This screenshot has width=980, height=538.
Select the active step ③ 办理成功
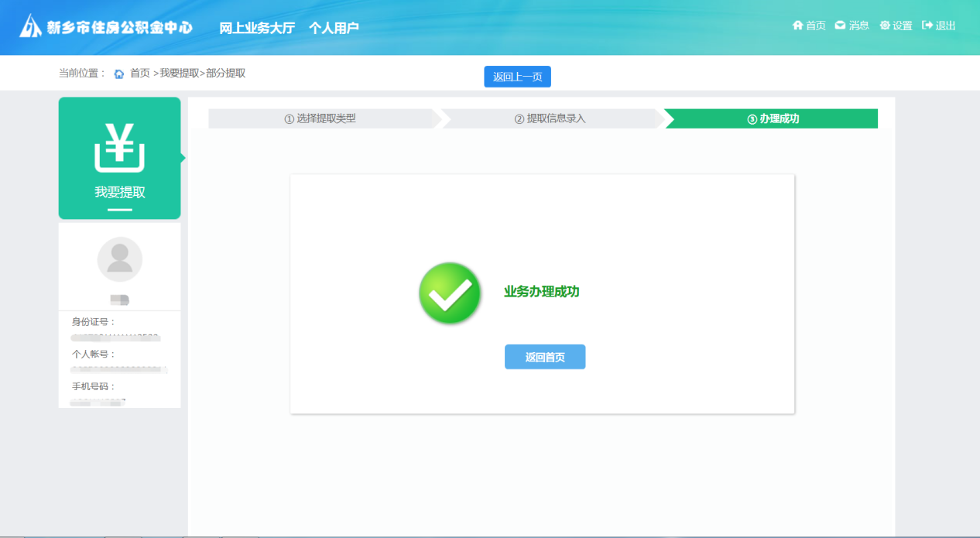(x=772, y=118)
